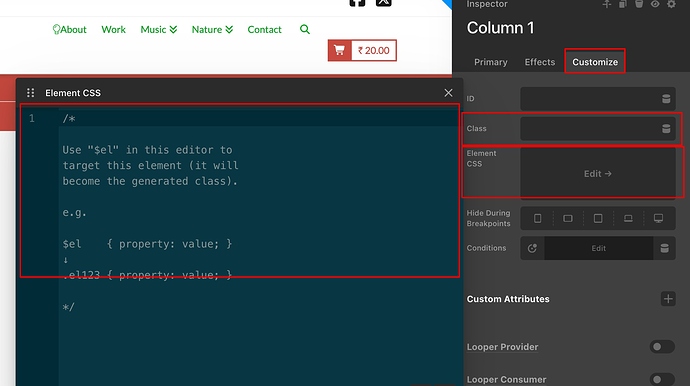Hide element on desktop monitor breakpoint
690x386 pixels.
pos(658,218)
